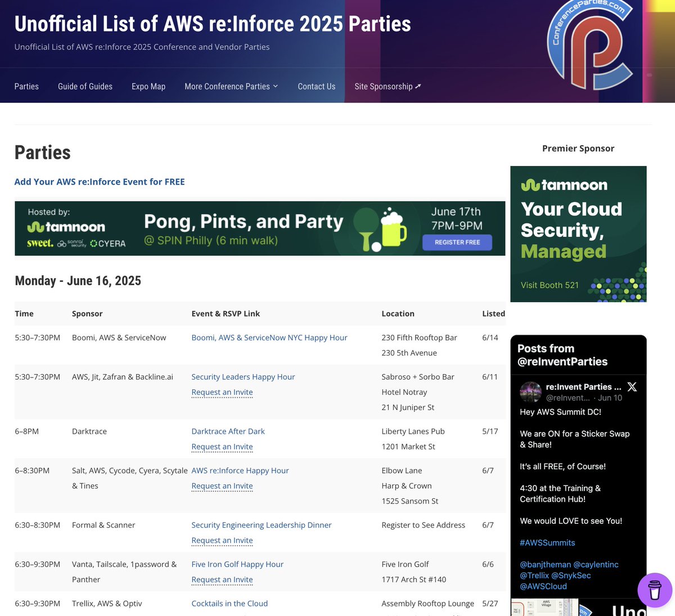The image size is (675, 616).
Task: Click Request an Invite under Security Leaders Happy Hour
Action: coord(222,392)
